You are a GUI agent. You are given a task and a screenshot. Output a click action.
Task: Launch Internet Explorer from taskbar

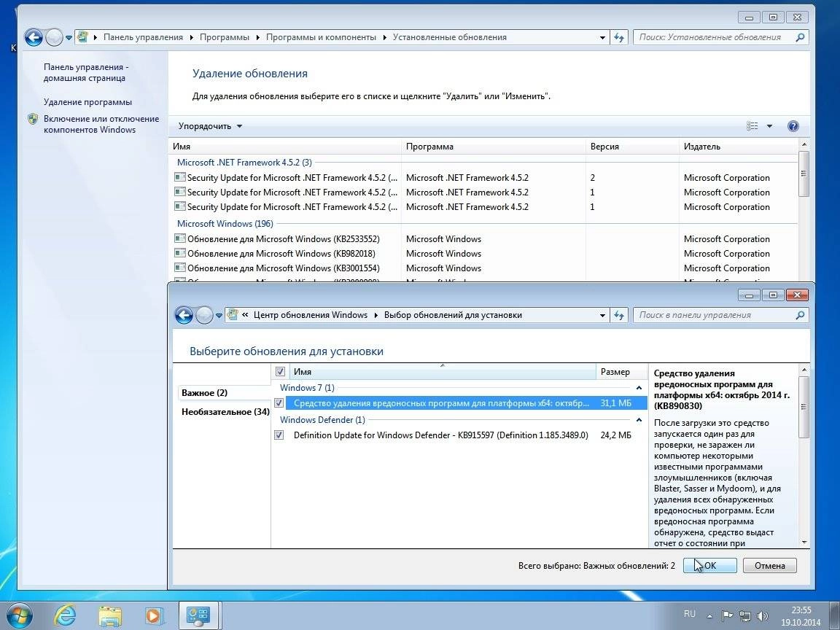click(x=66, y=616)
